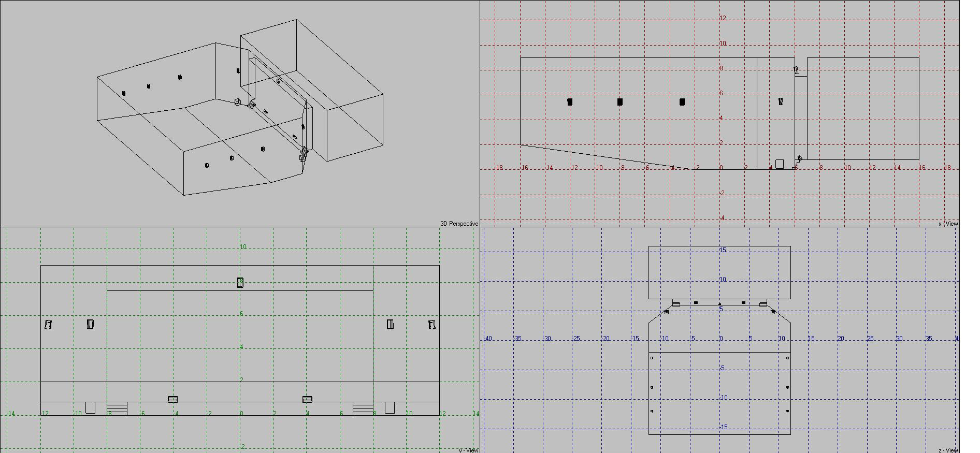The image size is (980, 453).
Task: Select the top center loudspeaker in y-View
Action: pyautogui.click(x=240, y=282)
